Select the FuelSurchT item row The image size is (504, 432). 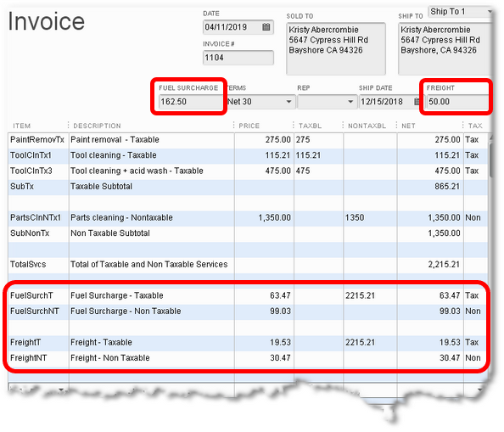tap(248, 295)
